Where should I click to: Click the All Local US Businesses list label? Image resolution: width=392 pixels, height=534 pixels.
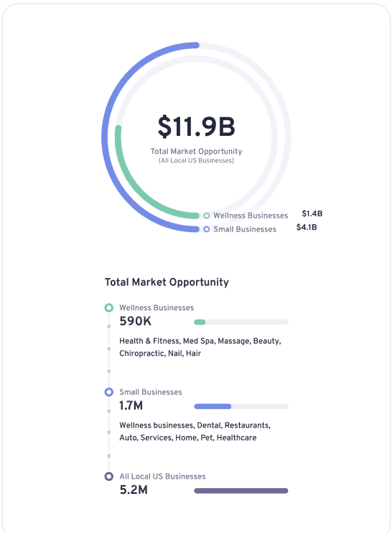click(x=162, y=477)
